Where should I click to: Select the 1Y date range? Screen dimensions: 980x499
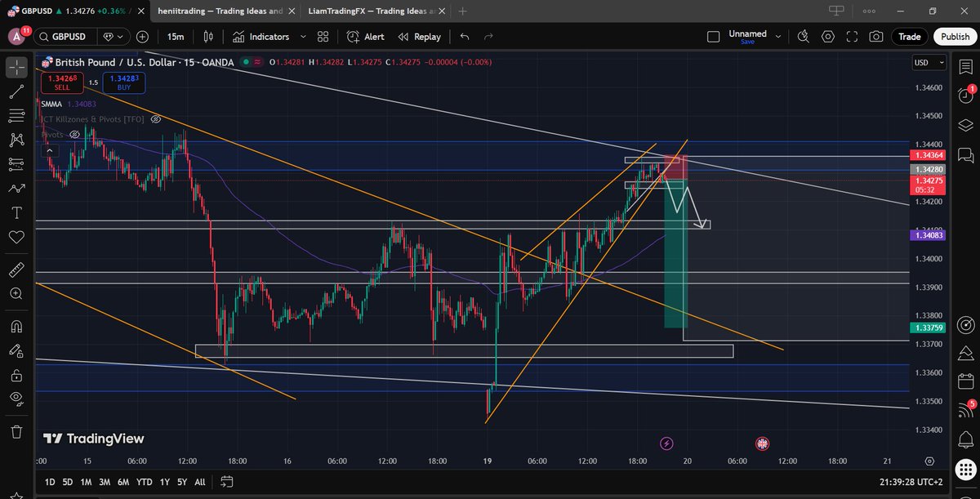[165, 482]
